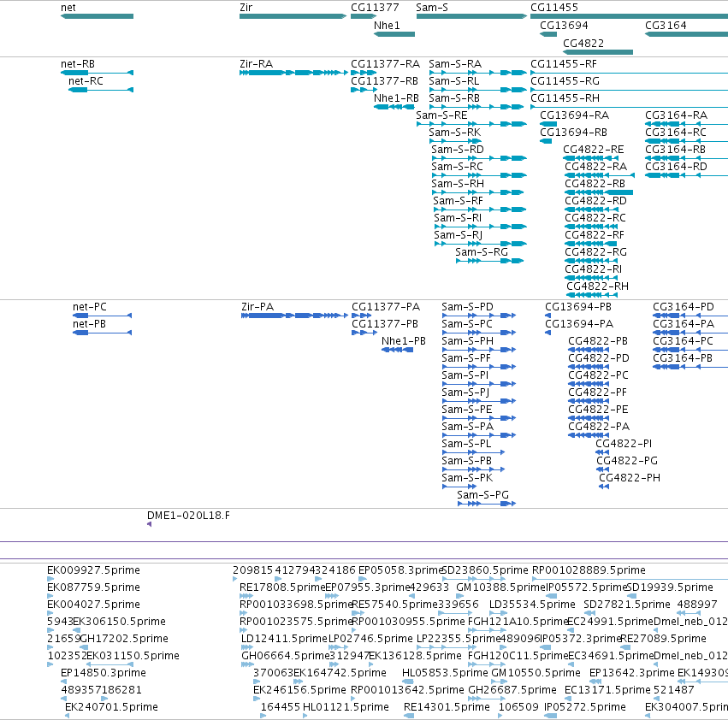Open the CG4822-RI transcript
This screenshot has height=720, width=728.
[591, 278]
